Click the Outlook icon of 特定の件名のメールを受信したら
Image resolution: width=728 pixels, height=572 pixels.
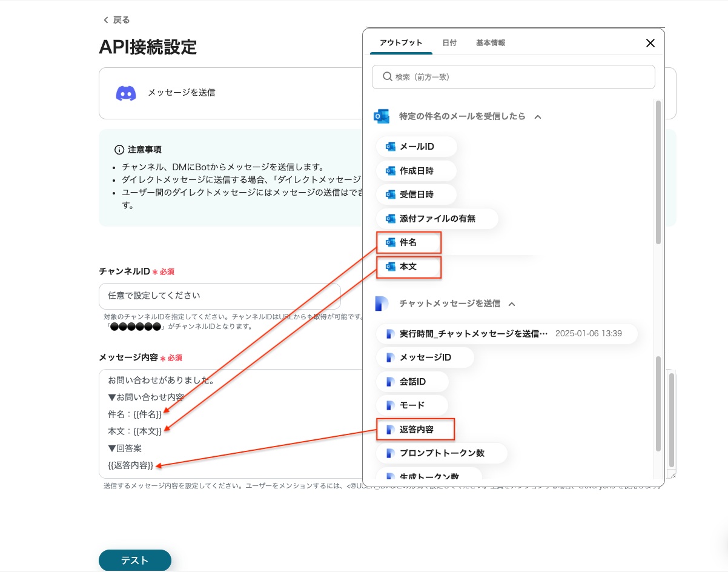381,116
